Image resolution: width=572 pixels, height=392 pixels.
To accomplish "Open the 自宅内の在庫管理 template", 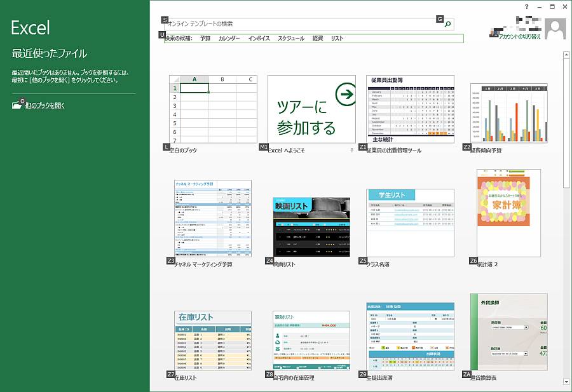I will [311, 341].
